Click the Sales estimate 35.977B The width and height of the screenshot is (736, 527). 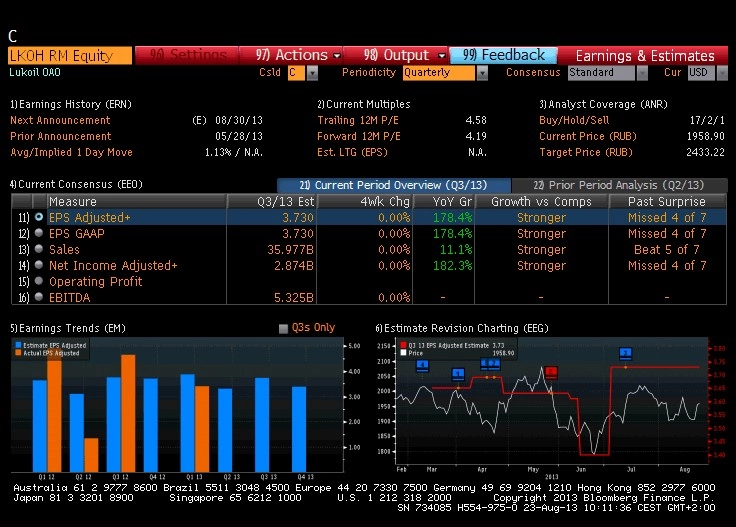click(x=290, y=249)
